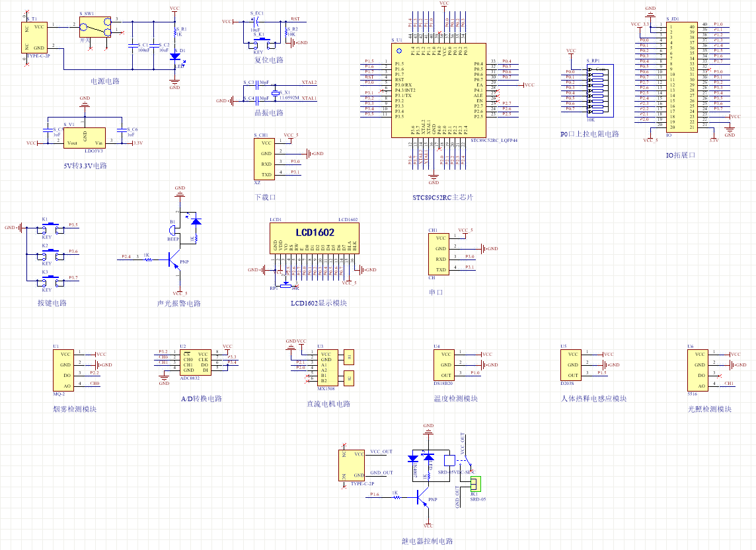Select the S_K1 reset key symbol
756x550 pixels.
pyautogui.click(x=254, y=44)
